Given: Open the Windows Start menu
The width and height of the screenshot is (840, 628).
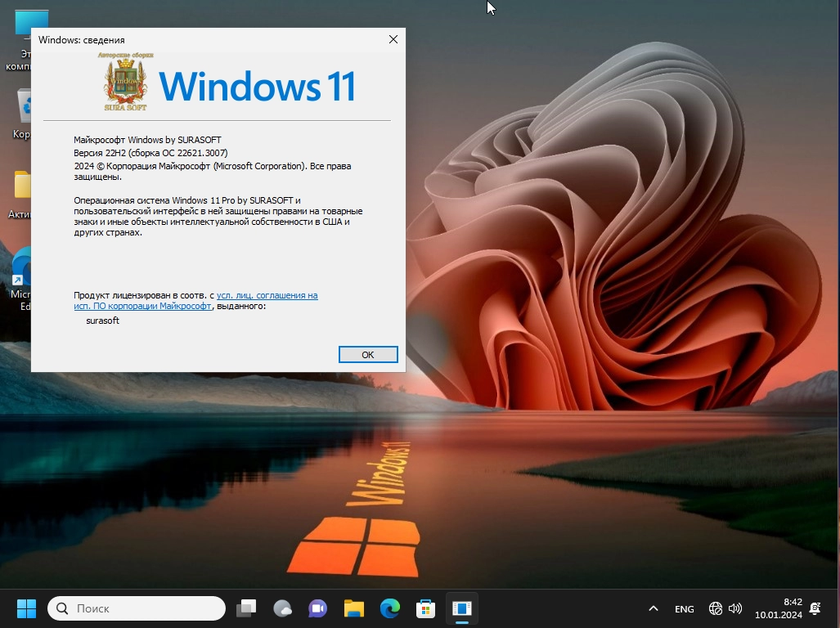Looking at the screenshot, I should point(26,608).
